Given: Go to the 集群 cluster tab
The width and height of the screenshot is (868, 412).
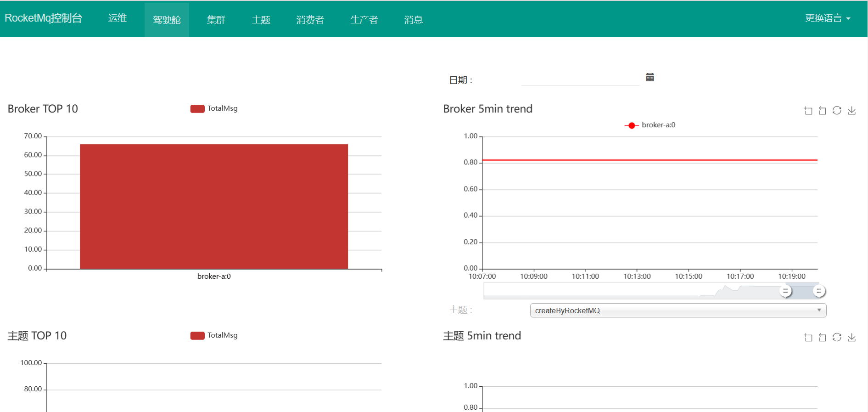Looking at the screenshot, I should (x=216, y=20).
